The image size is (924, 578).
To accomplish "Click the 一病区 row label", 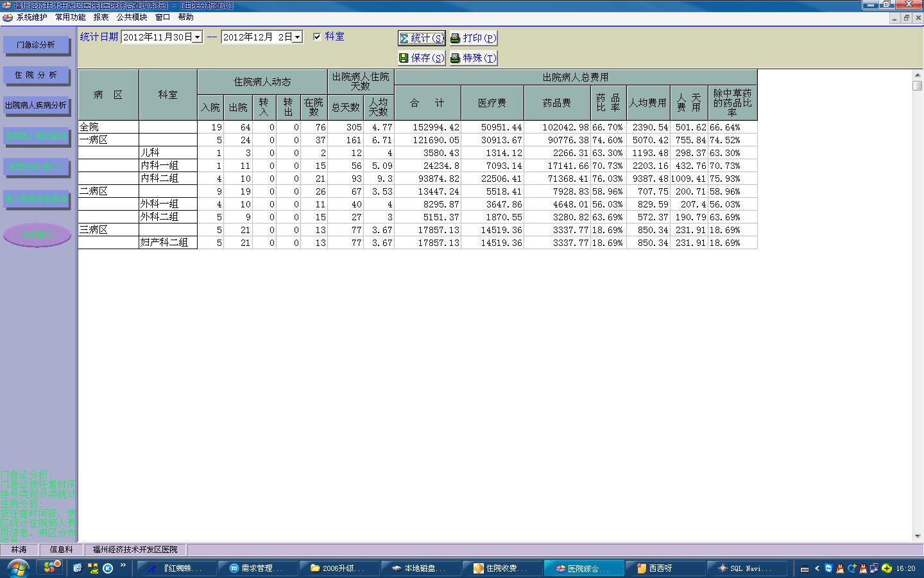I will [x=108, y=140].
